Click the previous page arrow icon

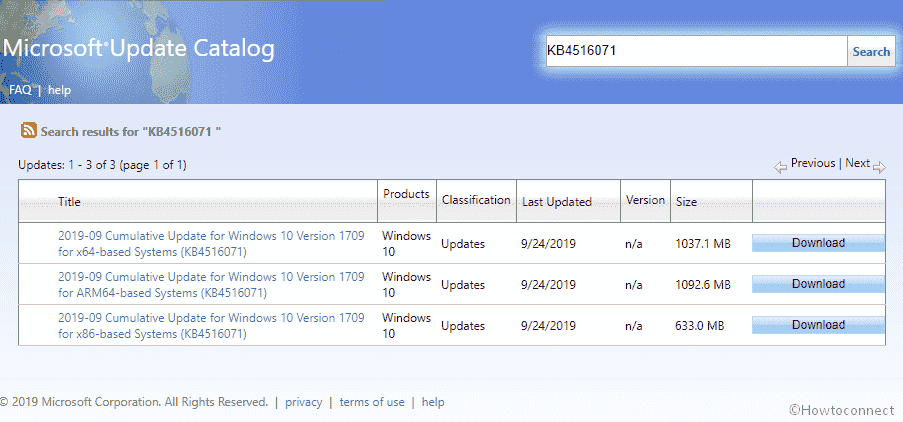point(780,168)
